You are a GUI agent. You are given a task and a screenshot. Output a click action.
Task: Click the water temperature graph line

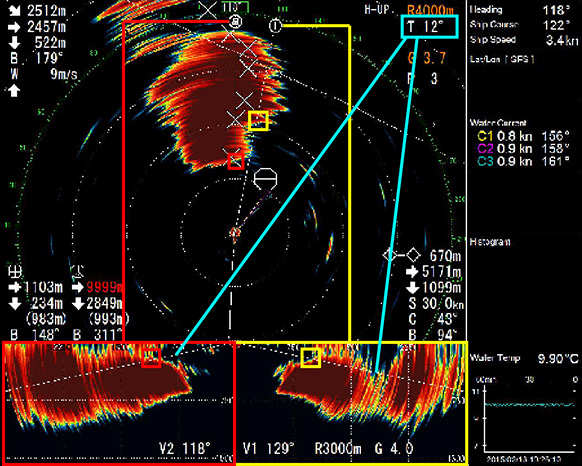(x=529, y=404)
